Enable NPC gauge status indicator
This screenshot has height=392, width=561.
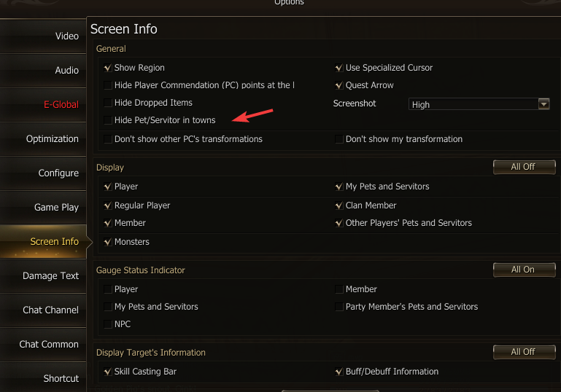click(x=108, y=324)
